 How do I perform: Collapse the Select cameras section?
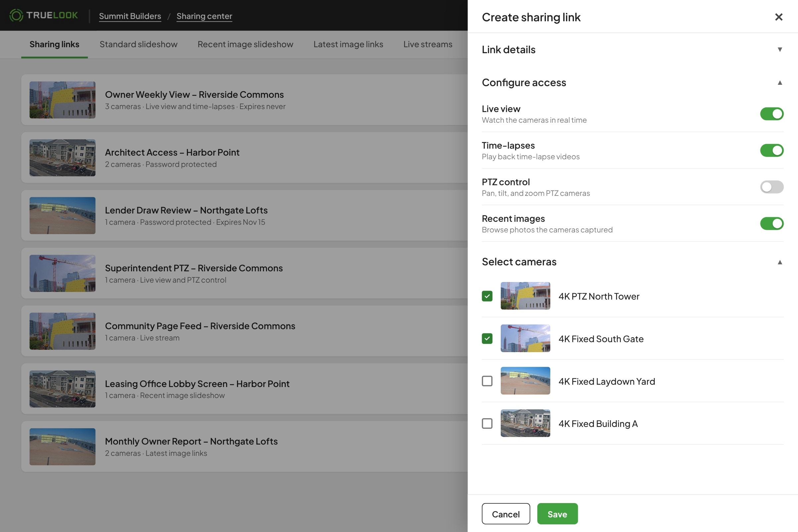tap(633, 262)
